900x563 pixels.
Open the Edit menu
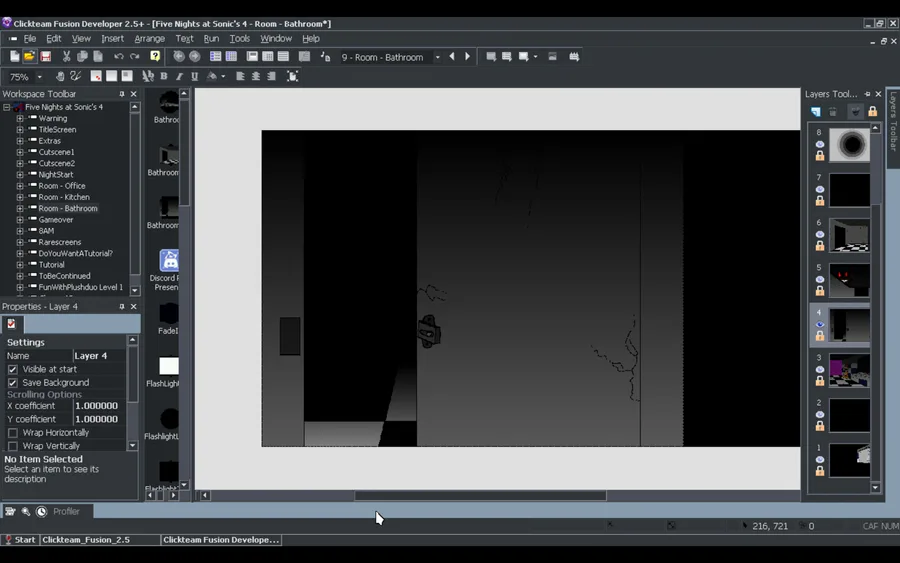point(53,38)
